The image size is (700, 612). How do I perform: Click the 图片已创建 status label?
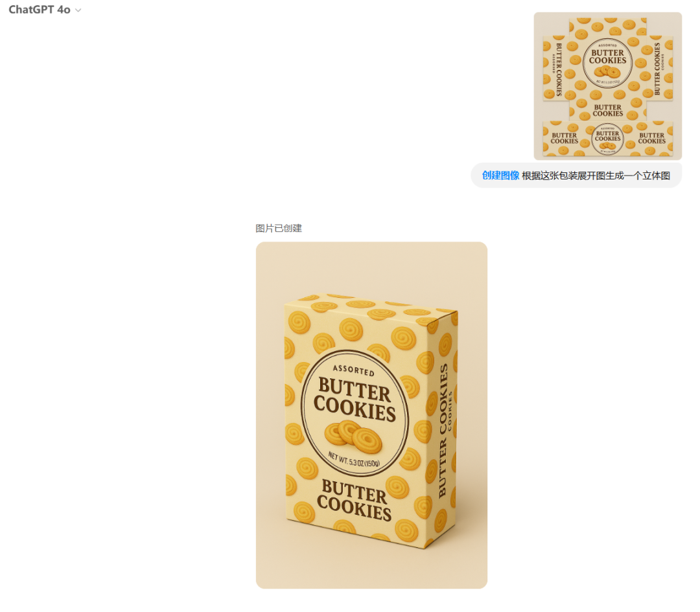click(279, 229)
